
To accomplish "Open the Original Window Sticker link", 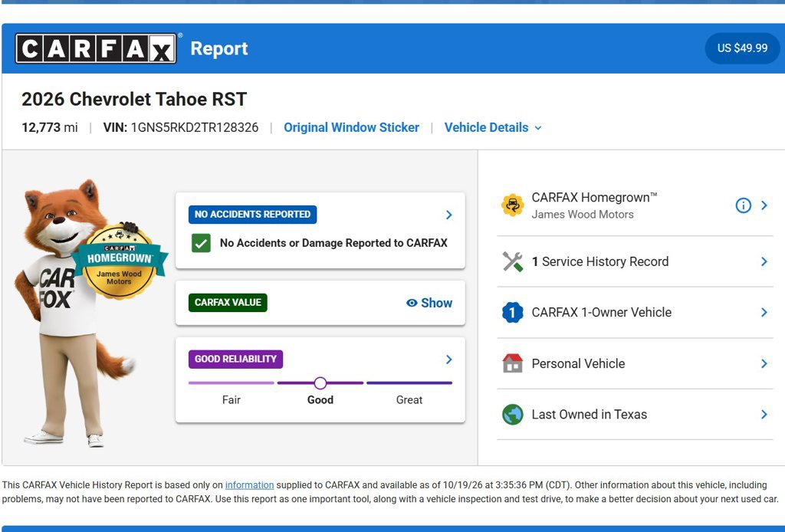I will point(351,127).
